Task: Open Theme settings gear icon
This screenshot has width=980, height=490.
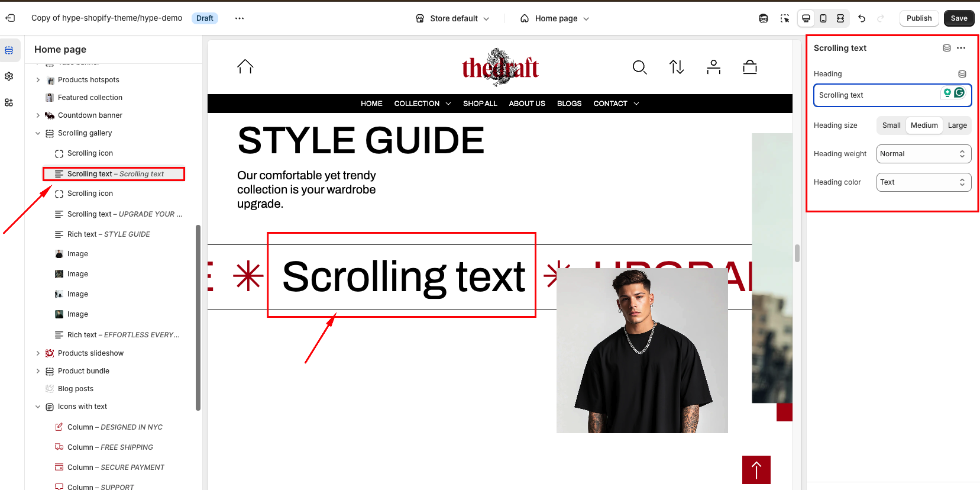Action: point(9,76)
